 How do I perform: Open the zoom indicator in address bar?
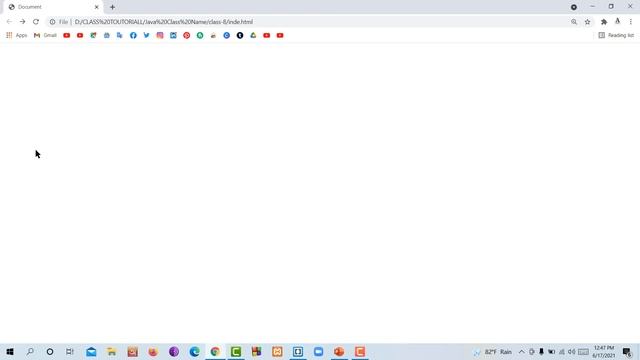pyautogui.click(x=574, y=22)
